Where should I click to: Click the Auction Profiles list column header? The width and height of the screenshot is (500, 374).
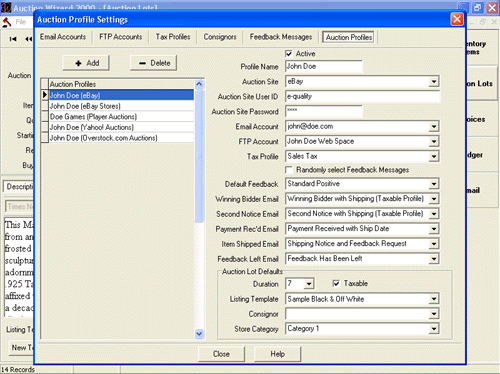coord(121,84)
